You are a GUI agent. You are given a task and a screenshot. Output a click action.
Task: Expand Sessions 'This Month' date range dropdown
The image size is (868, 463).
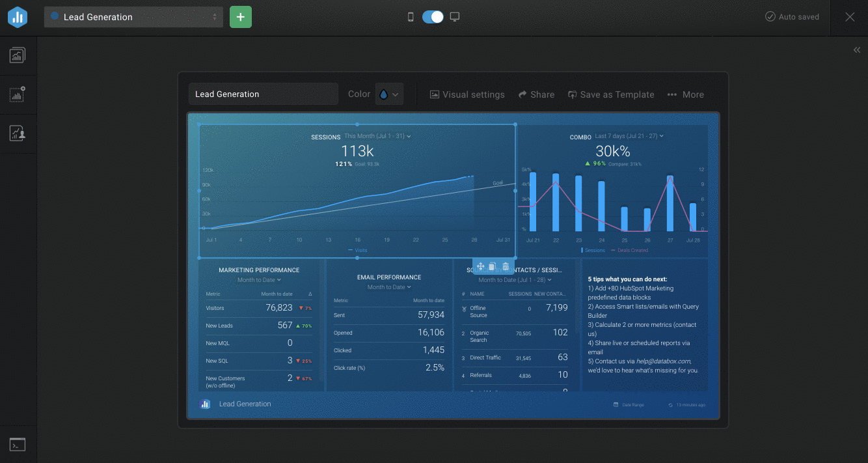point(377,136)
